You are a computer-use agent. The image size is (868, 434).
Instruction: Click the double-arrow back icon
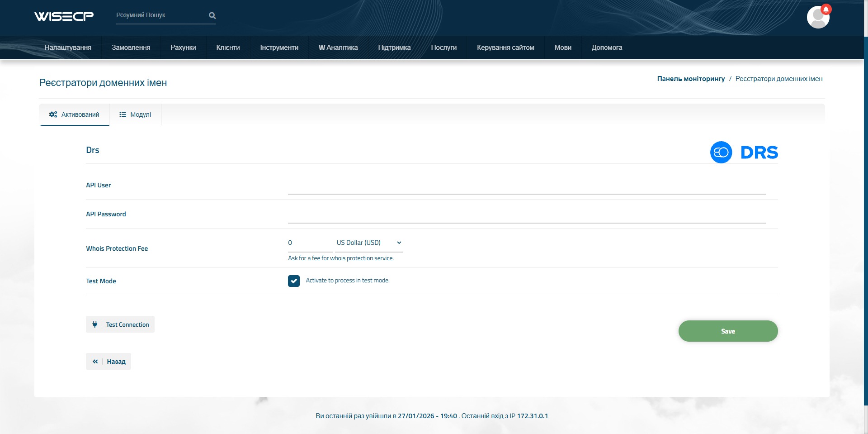95,362
